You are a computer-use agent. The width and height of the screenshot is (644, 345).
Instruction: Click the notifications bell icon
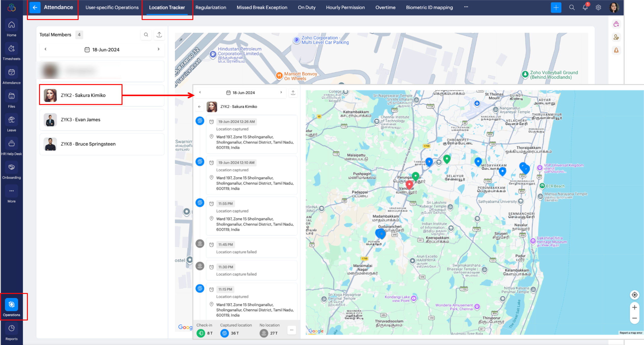coord(585,7)
